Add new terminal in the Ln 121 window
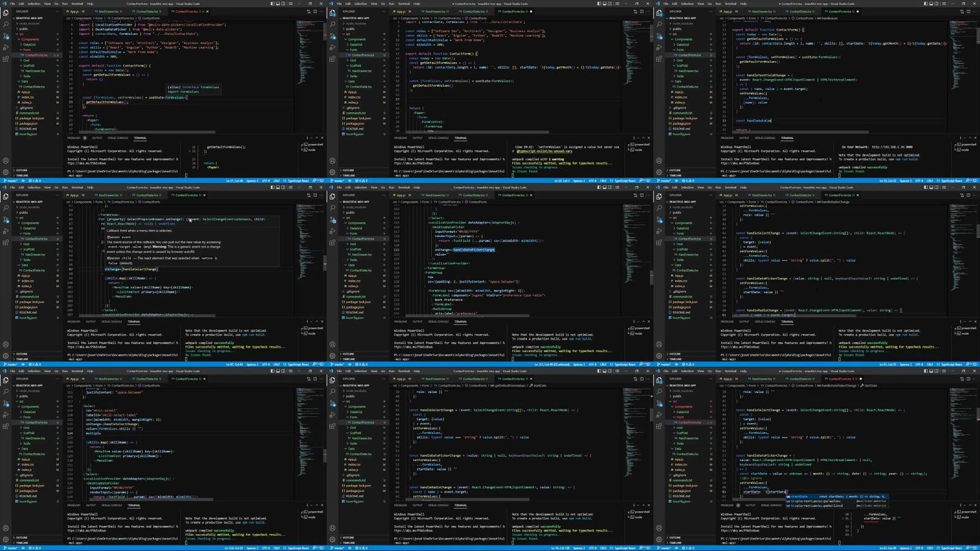The image size is (980, 551). point(634,322)
